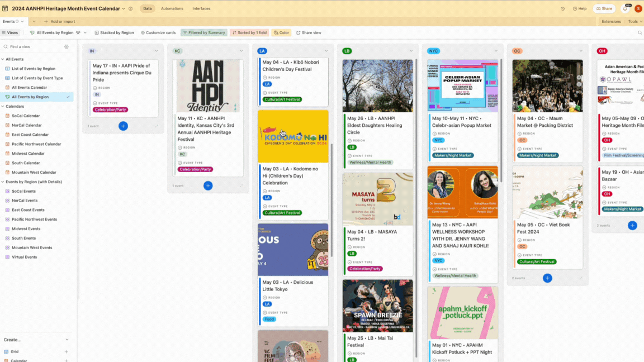Open Celebr-asian Popup Market card image
Screen dimensions: 644x362
pyautogui.click(x=462, y=86)
